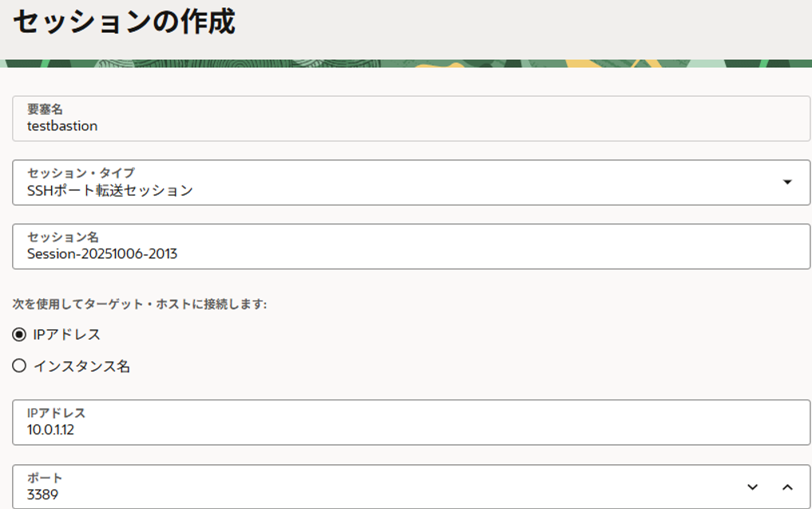The height and width of the screenshot is (509, 812).
Task: Click the Session-20251006-2013 text
Action: tap(102, 254)
